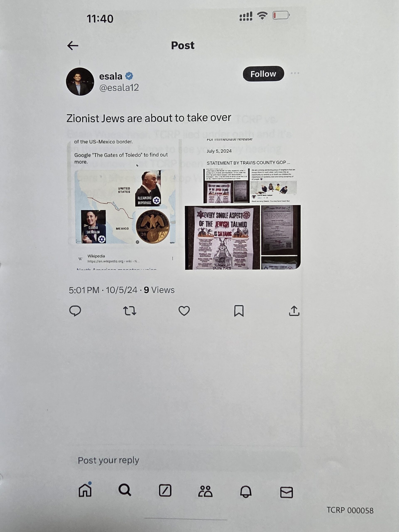Screen dimensions: 399x532
Task: Tap the blue verified badge
Action: [129, 76]
